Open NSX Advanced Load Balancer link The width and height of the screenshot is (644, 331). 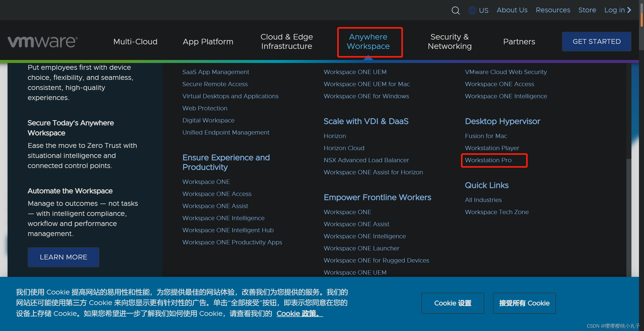point(366,160)
